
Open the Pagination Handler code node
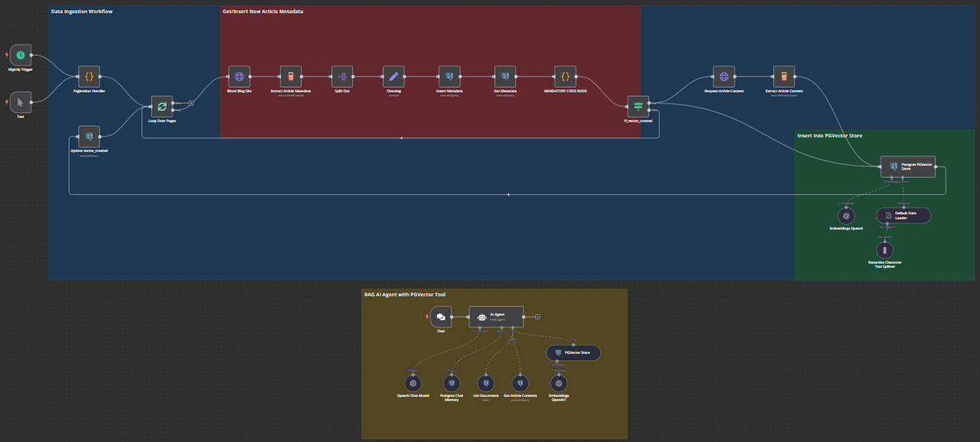click(89, 76)
